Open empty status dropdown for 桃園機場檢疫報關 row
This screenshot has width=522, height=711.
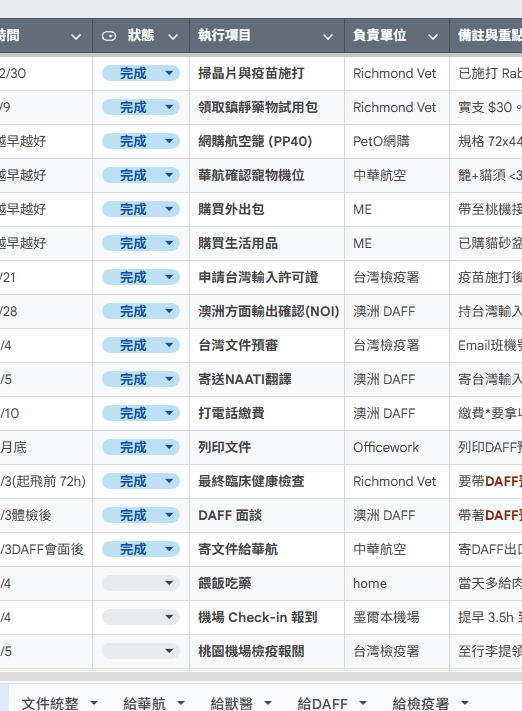click(141, 651)
